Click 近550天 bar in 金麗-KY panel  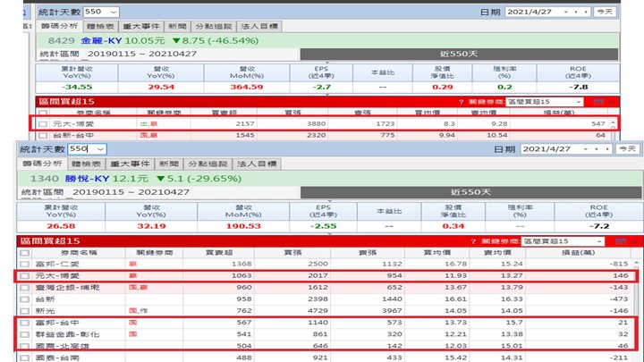pyautogui.click(x=459, y=54)
